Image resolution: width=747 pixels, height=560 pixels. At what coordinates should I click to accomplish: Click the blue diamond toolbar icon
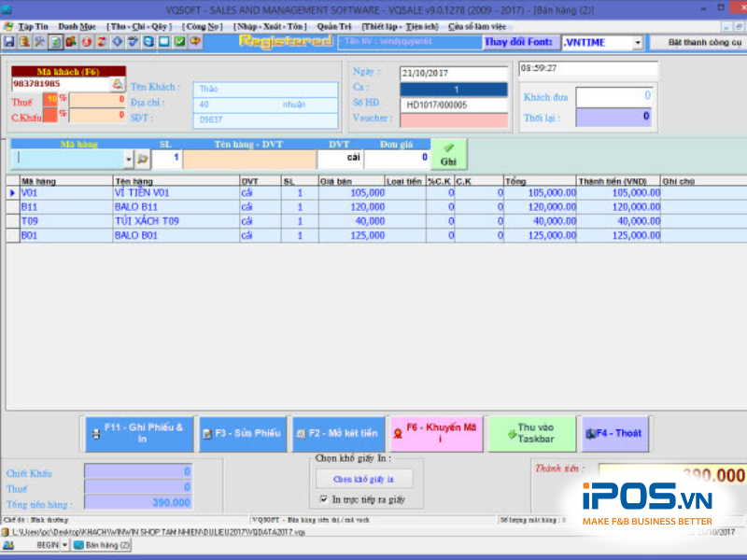[117, 42]
